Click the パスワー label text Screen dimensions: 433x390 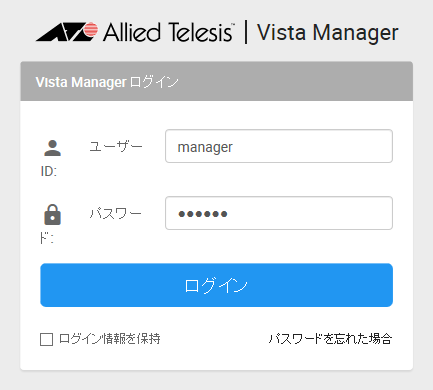click(116, 213)
